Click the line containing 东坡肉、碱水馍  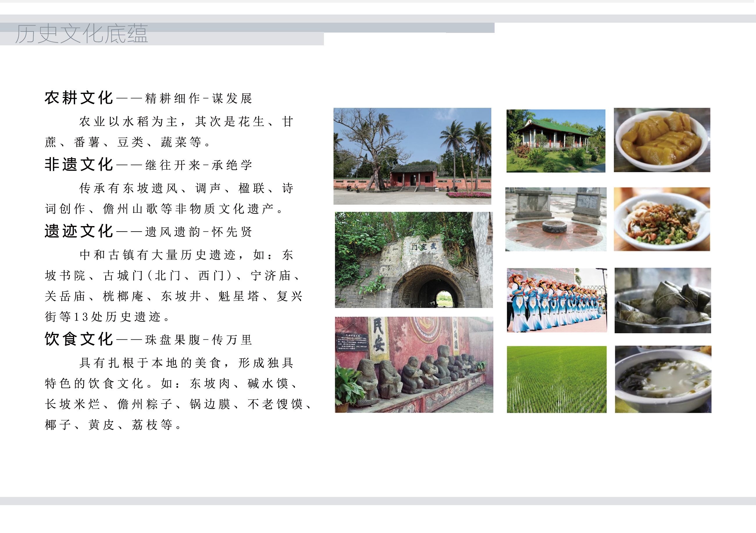coord(171,383)
